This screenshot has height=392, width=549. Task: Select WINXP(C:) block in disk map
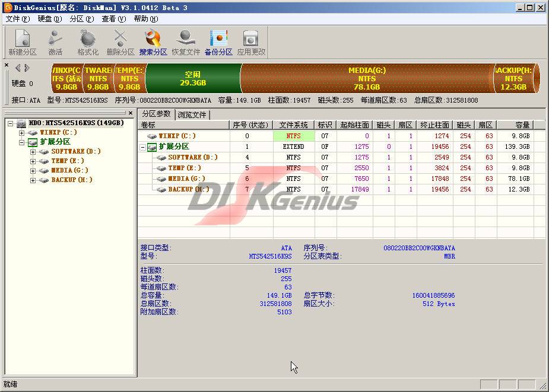pyautogui.click(x=66, y=78)
